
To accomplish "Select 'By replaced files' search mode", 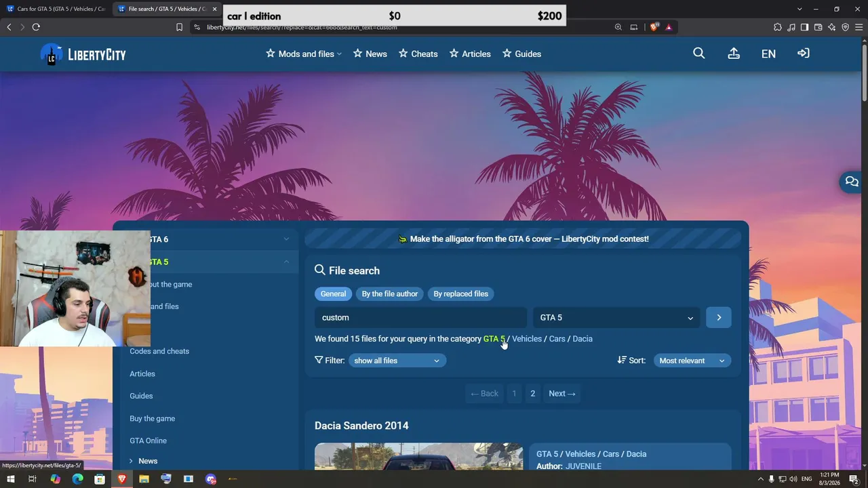I will coord(461,293).
